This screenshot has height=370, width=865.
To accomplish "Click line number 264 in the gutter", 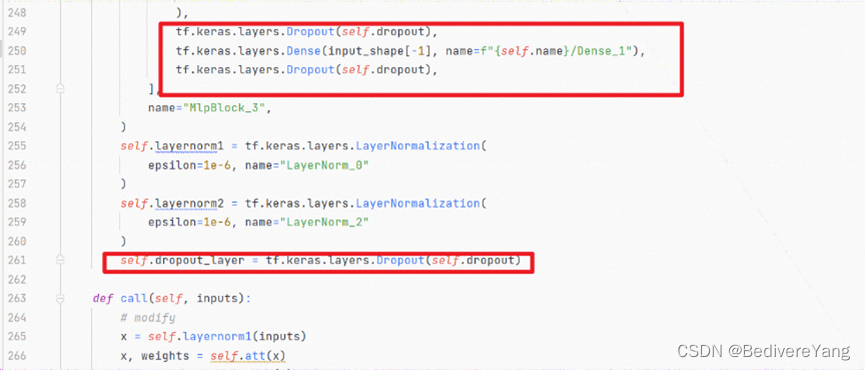I will [17, 318].
